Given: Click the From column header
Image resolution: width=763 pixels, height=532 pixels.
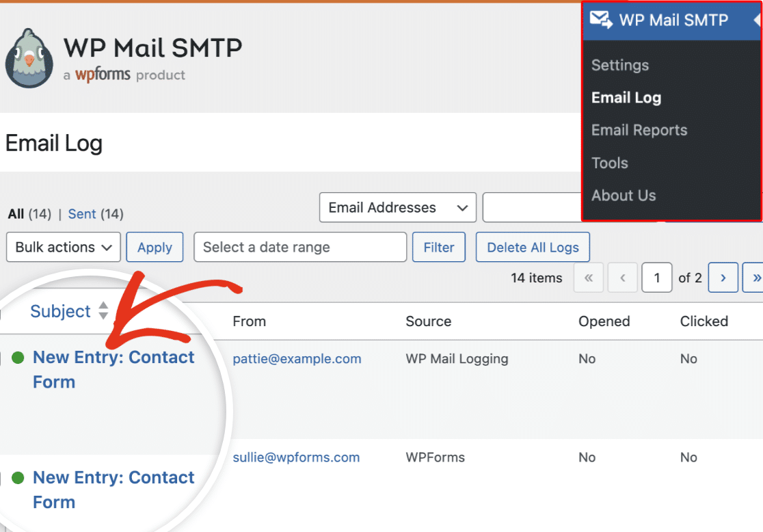Looking at the screenshot, I should 249,321.
